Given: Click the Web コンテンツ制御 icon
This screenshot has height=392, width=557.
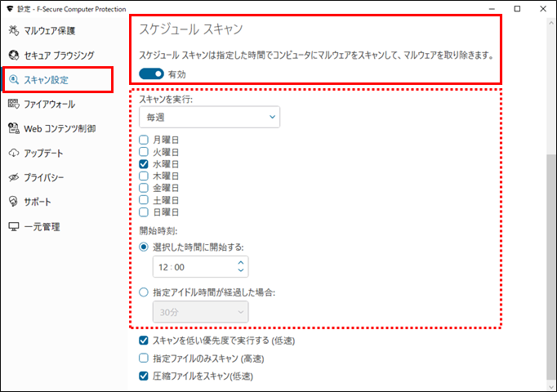Looking at the screenshot, I should [14, 128].
